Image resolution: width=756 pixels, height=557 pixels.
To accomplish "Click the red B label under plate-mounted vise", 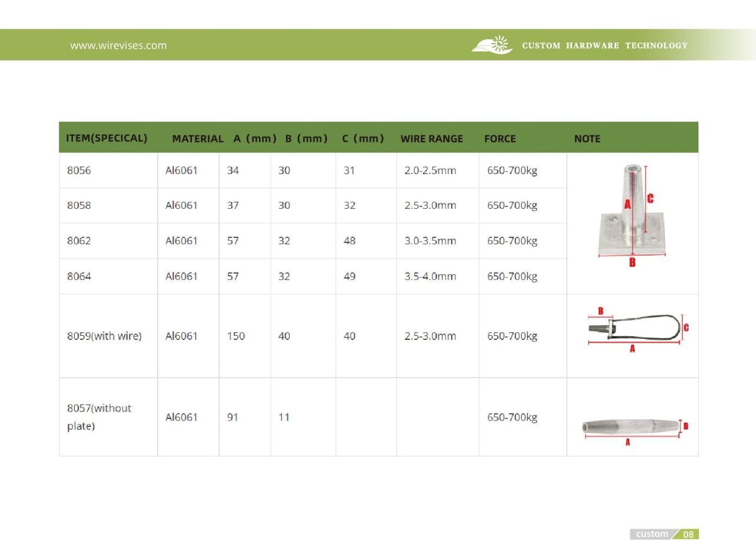I will pos(632,263).
